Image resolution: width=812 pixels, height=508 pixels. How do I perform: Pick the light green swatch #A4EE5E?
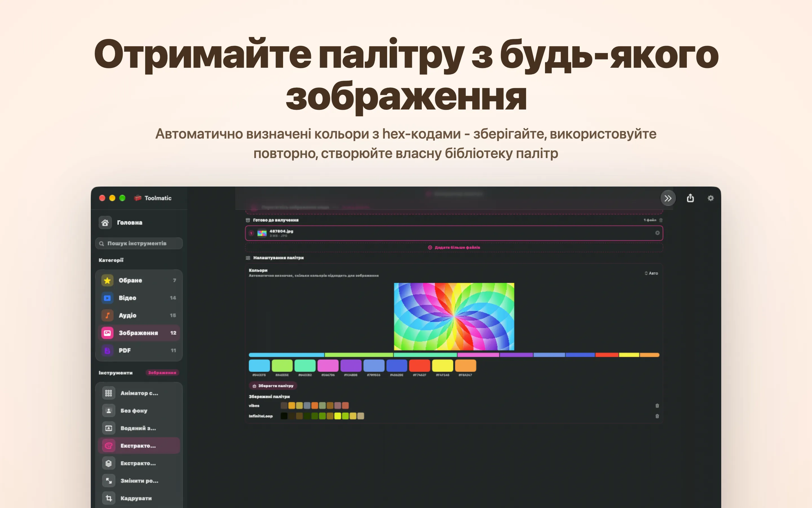pyautogui.click(x=282, y=365)
